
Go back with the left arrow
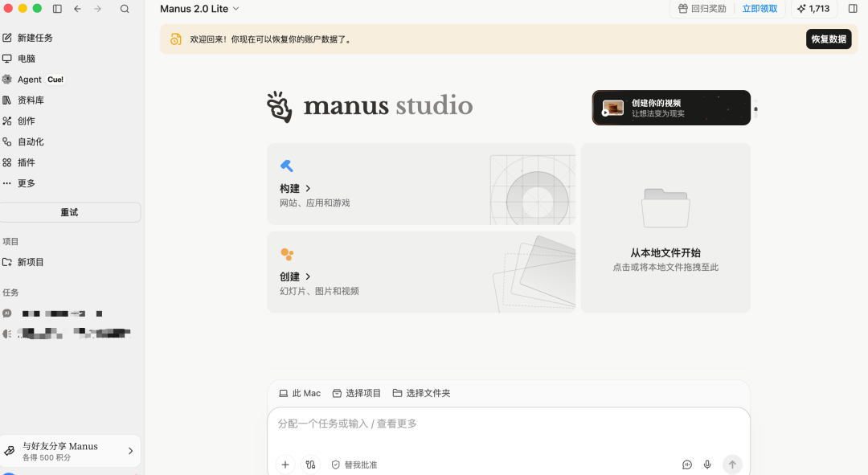pyautogui.click(x=77, y=9)
